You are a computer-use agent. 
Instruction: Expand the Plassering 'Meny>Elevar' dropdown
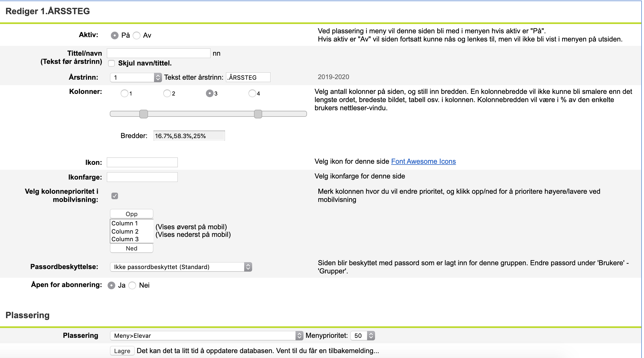tap(206, 336)
